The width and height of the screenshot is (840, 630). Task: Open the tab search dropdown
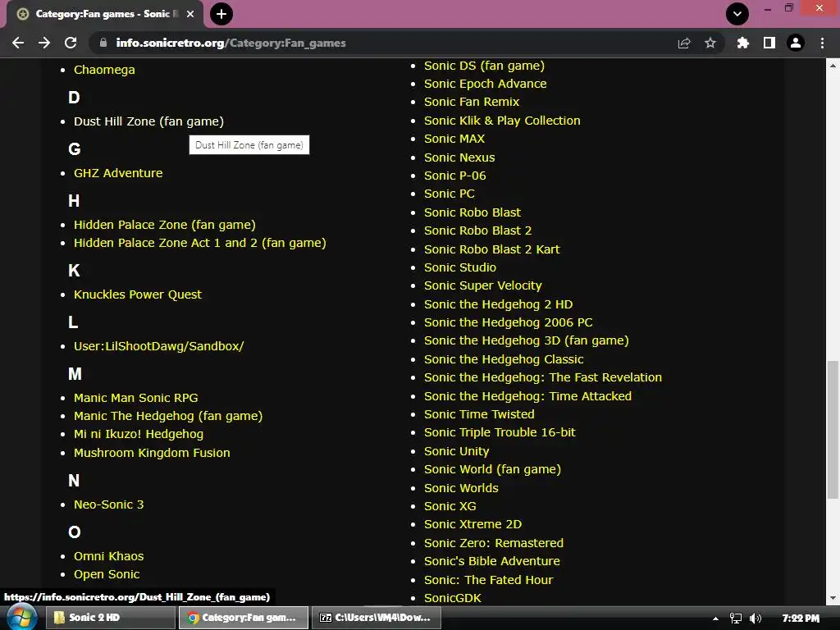(x=737, y=14)
